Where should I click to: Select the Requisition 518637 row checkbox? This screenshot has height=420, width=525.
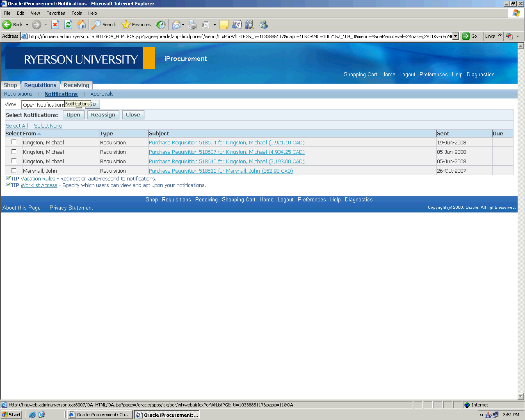(14, 151)
